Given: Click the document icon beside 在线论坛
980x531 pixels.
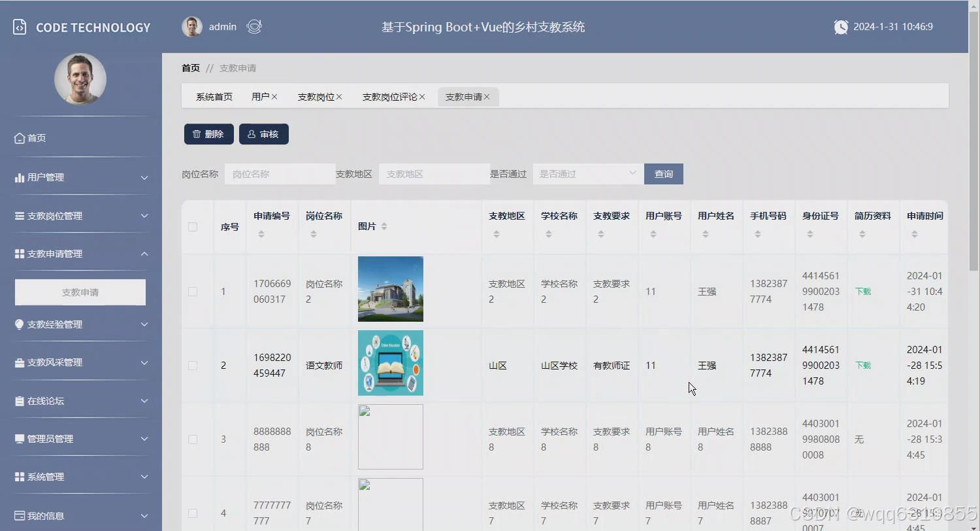Looking at the screenshot, I should [x=20, y=400].
